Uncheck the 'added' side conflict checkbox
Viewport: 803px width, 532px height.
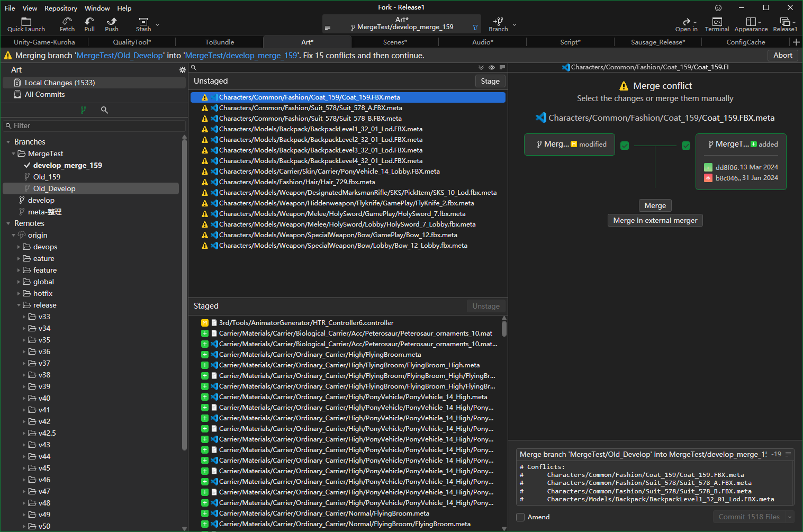click(686, 146)
